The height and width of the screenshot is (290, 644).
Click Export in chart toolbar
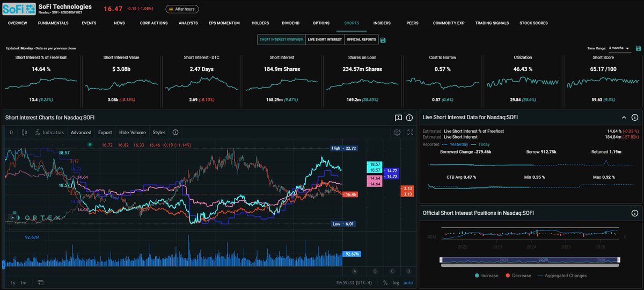pyautogui.click(x=105, y=132)
